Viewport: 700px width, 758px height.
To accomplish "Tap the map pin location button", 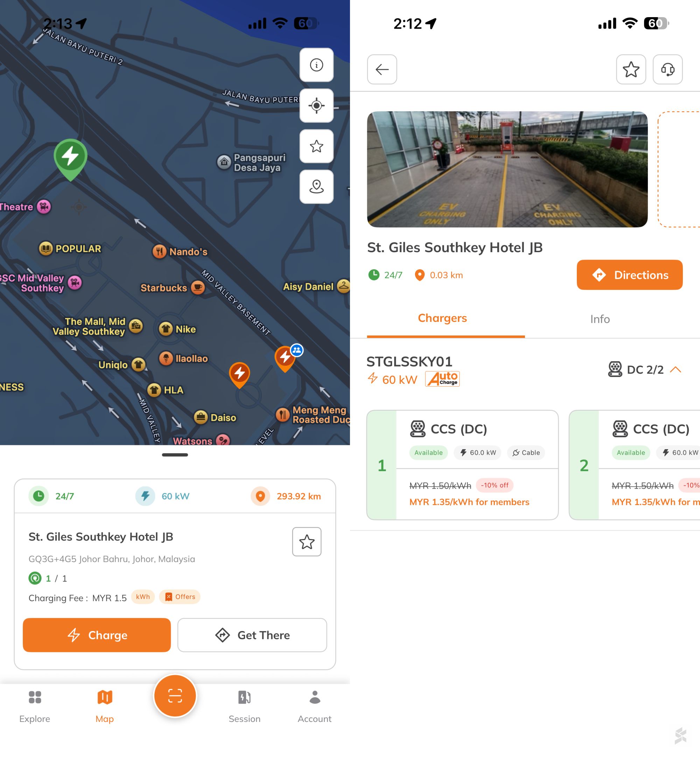I will [316, 187].
